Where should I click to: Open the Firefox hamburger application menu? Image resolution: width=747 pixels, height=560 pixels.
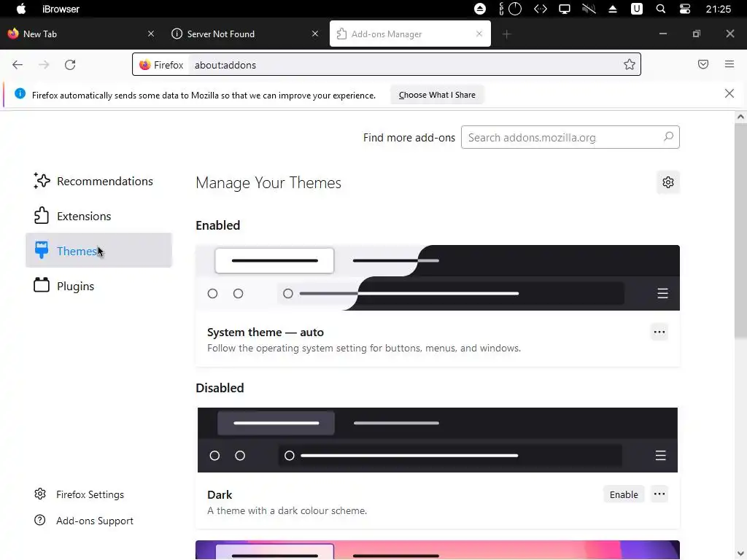(729, 64)
